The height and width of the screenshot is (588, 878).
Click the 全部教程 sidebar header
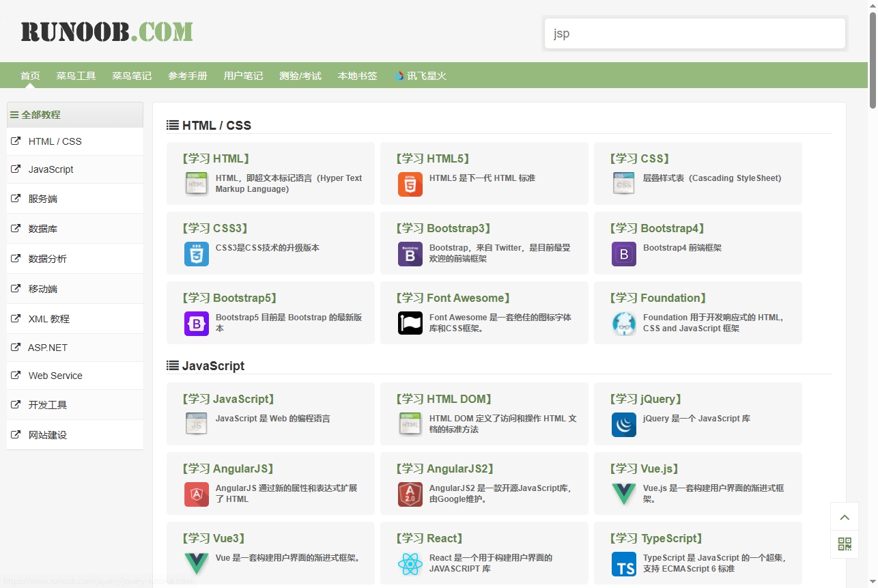(75, 115)
